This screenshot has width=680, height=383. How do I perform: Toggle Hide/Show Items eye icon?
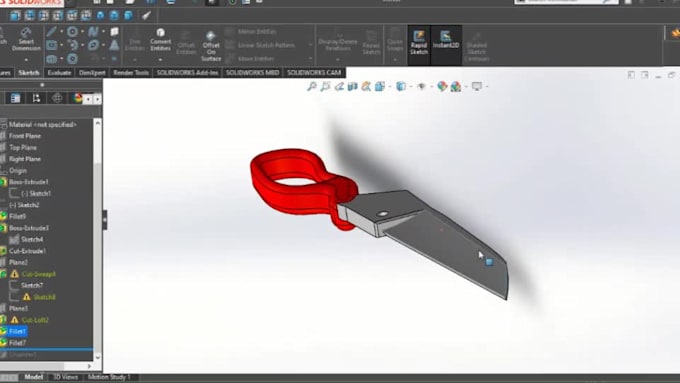tap(421, 86)
